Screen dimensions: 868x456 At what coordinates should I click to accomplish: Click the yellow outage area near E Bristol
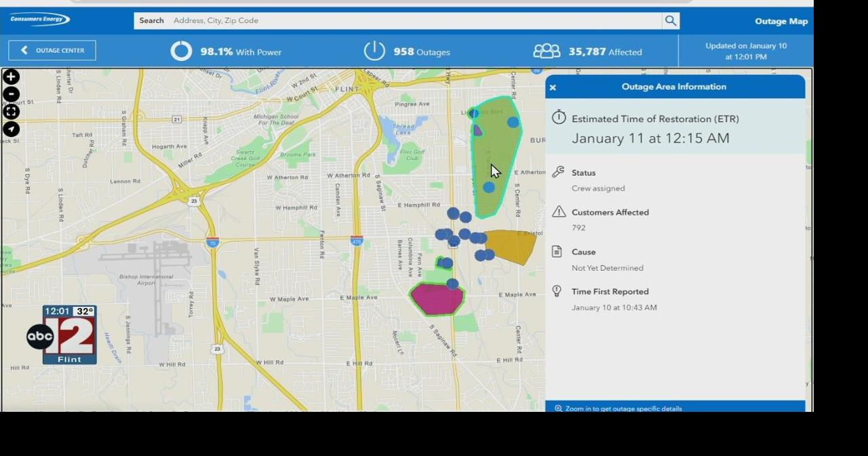[x=510, y=246]
